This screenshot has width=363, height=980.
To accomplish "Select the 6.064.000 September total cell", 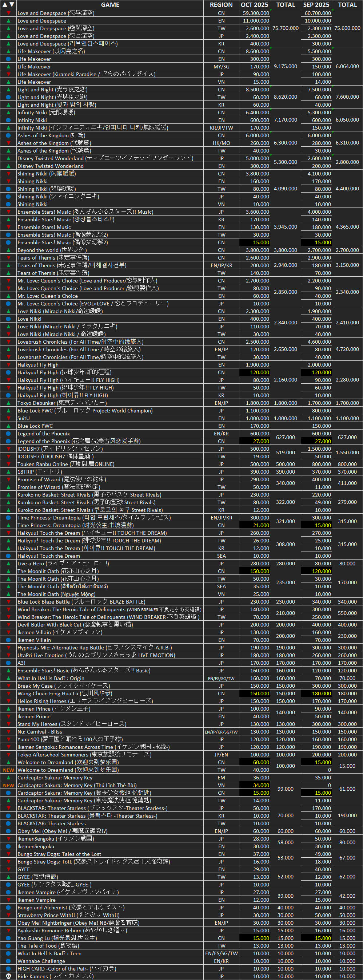I will click(347, 66).
